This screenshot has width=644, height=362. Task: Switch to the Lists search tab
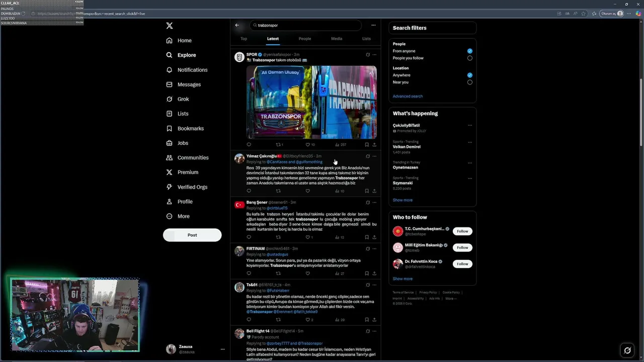[366, 39]
